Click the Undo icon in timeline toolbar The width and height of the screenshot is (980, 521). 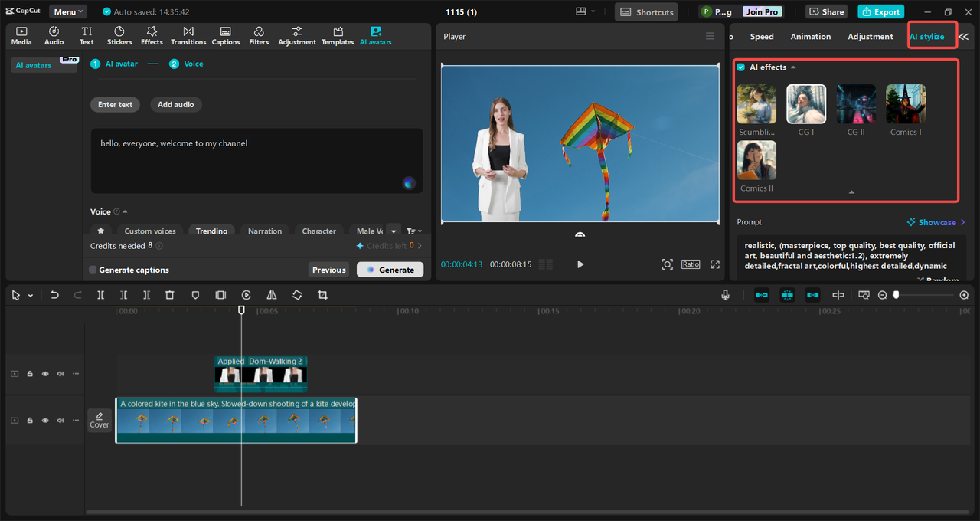(x=54, y=295)
